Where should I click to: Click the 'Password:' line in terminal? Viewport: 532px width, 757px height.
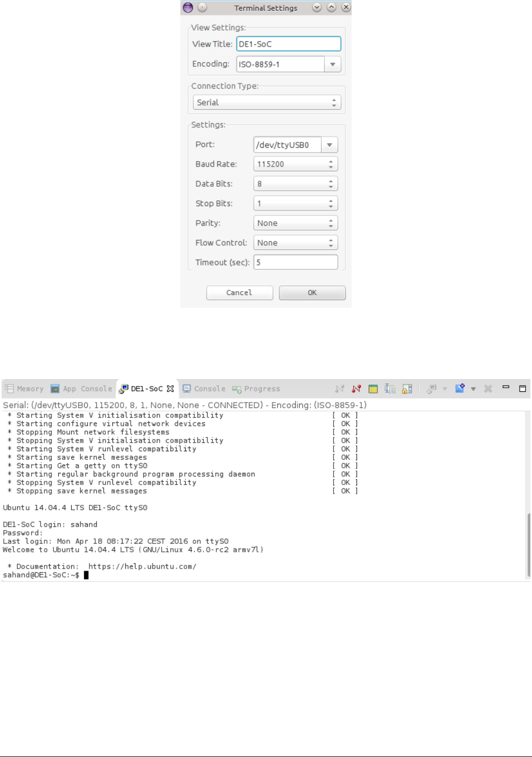[22, 533]
